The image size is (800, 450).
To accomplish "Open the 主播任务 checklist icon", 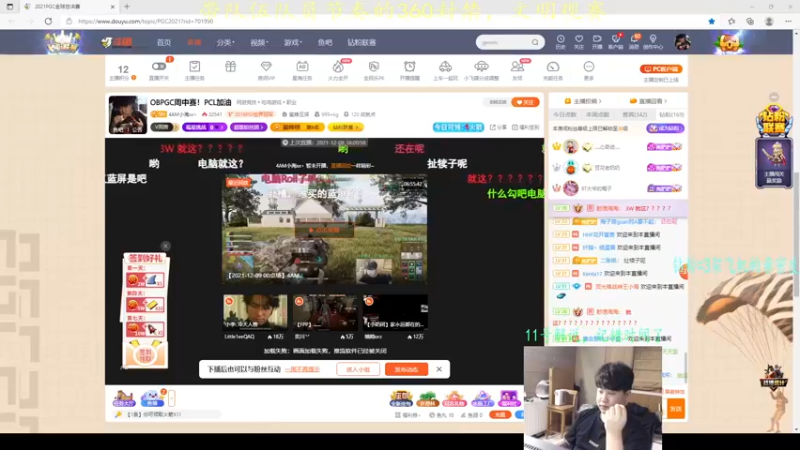I will (194, 66).
